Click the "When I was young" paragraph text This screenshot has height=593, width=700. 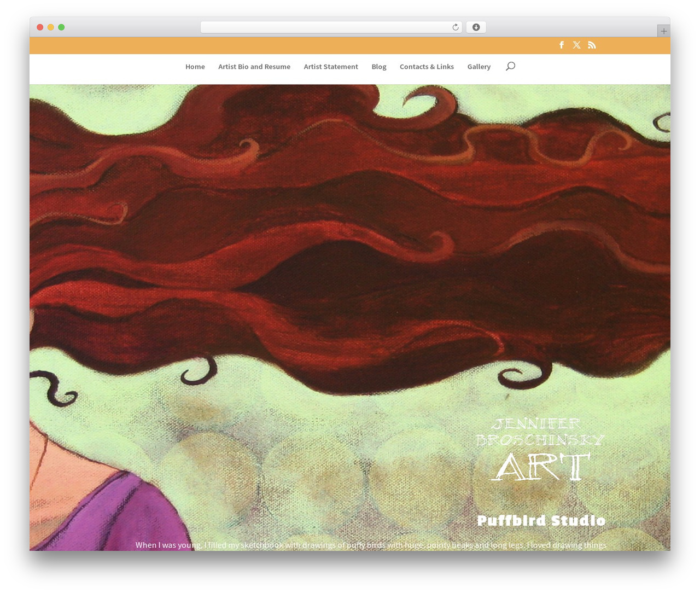371,545
